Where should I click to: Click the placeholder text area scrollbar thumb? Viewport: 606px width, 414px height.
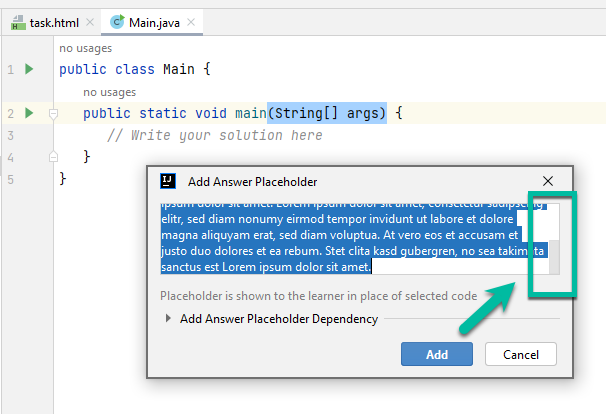pyautogui.click(x=552, y=256)
